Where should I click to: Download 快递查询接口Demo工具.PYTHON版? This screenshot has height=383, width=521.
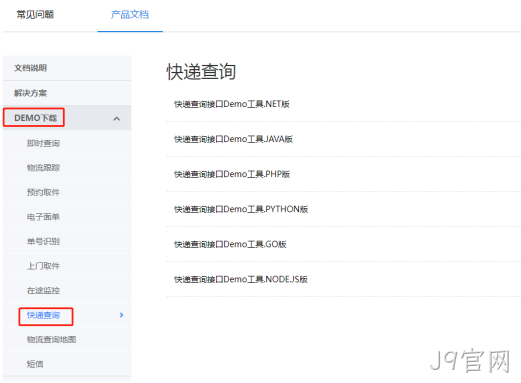click(241, 209)
